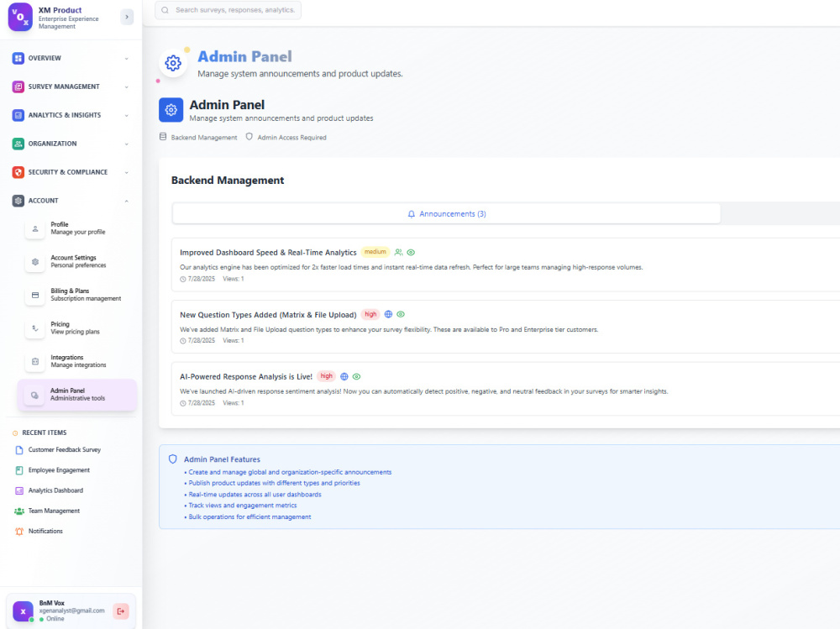This screenshot has height=629, width=840.
Task: Open Employee Engagement recent item
Action: [59, 470]
